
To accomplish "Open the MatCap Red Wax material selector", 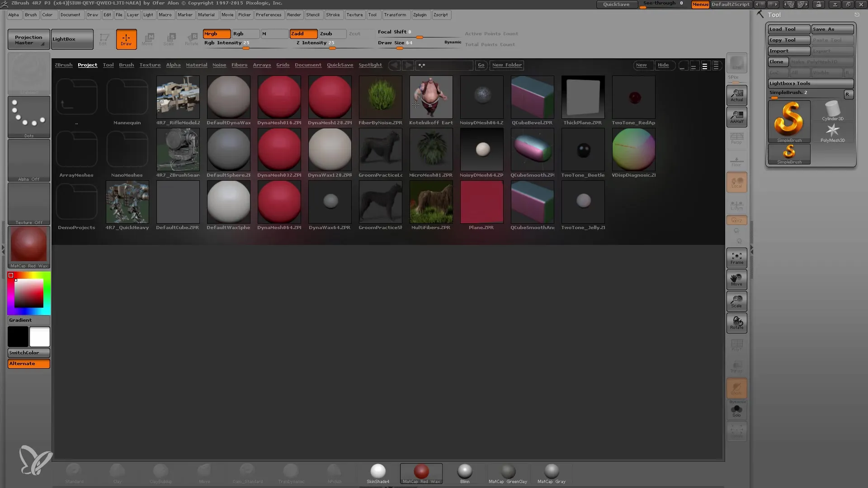I will coord(29,247).
